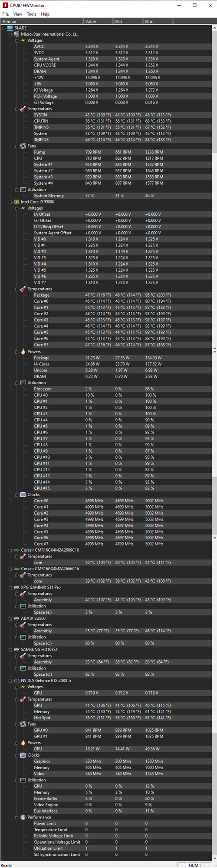Open the Help menu
The image size is (217, 868).
point(45,14)
